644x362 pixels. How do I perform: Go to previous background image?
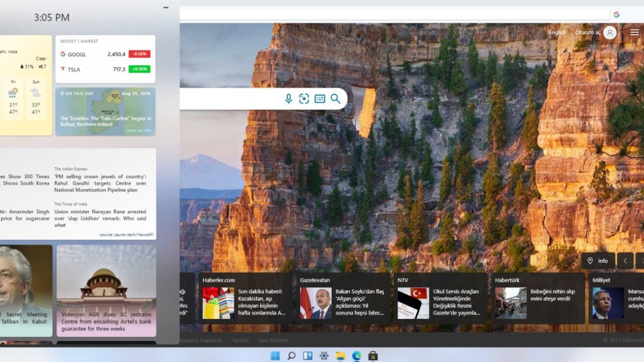tap(625, 261)
